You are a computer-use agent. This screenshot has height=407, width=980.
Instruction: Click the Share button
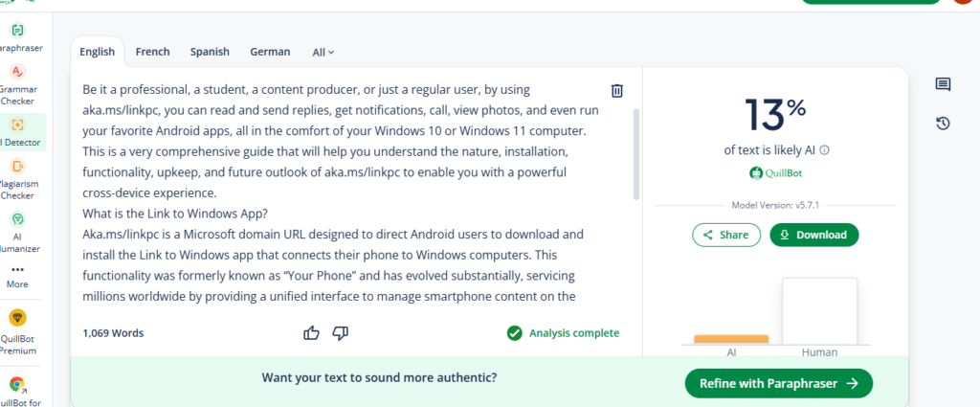point(726,235)
